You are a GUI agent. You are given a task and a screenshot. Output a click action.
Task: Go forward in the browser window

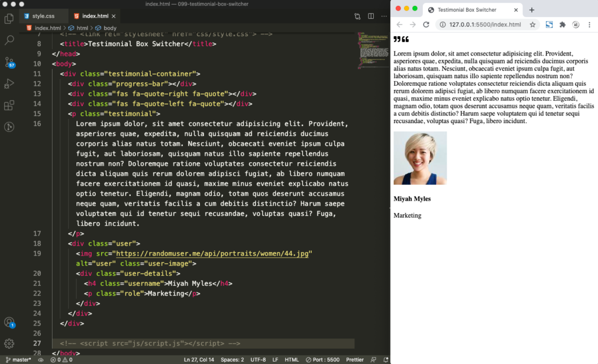point(413,24)
